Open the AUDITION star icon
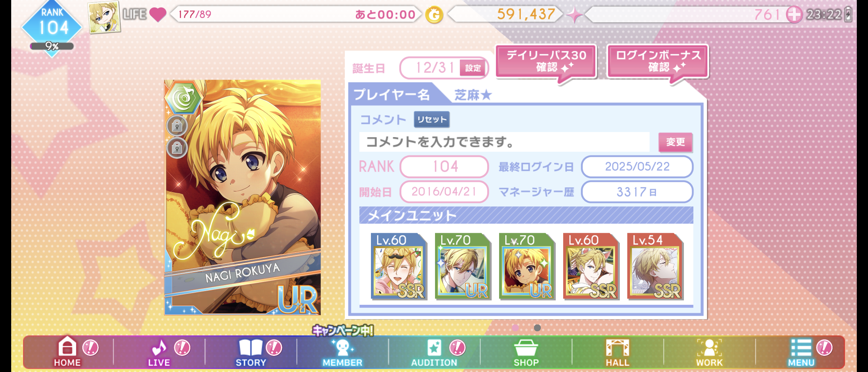Viewport: 868px width, 372px height. 434,348
